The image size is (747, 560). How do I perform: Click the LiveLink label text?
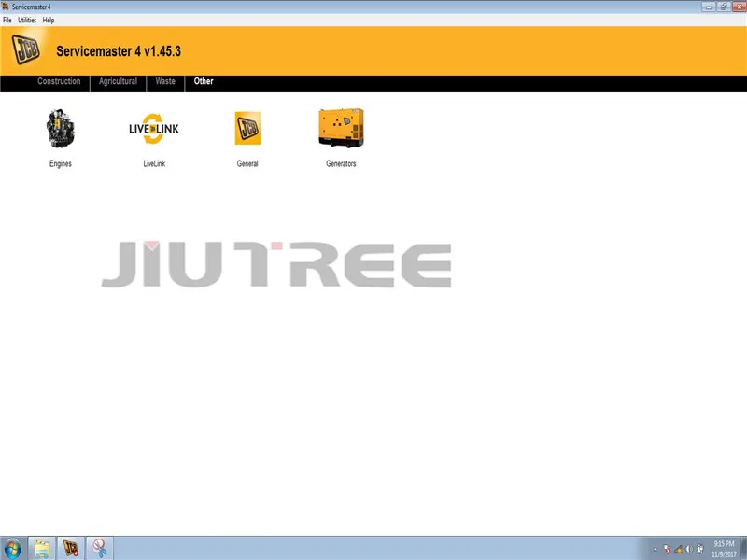coord(154,163)
